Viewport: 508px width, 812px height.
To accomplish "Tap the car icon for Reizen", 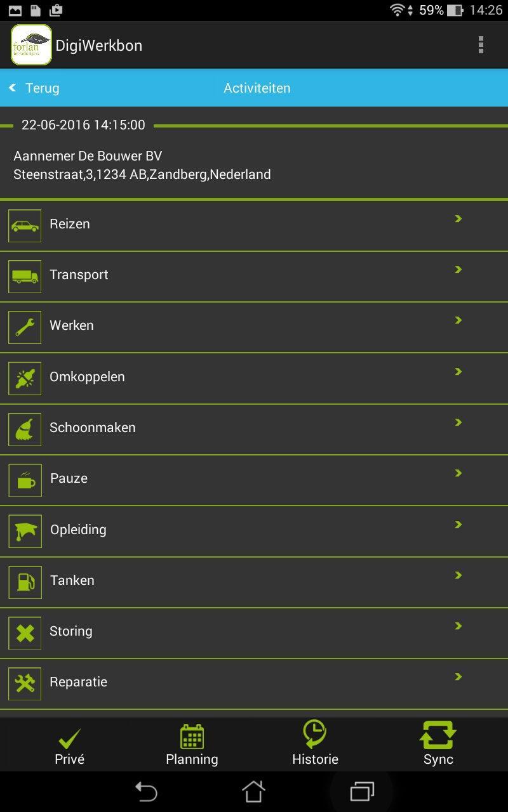I will point(25,226).
